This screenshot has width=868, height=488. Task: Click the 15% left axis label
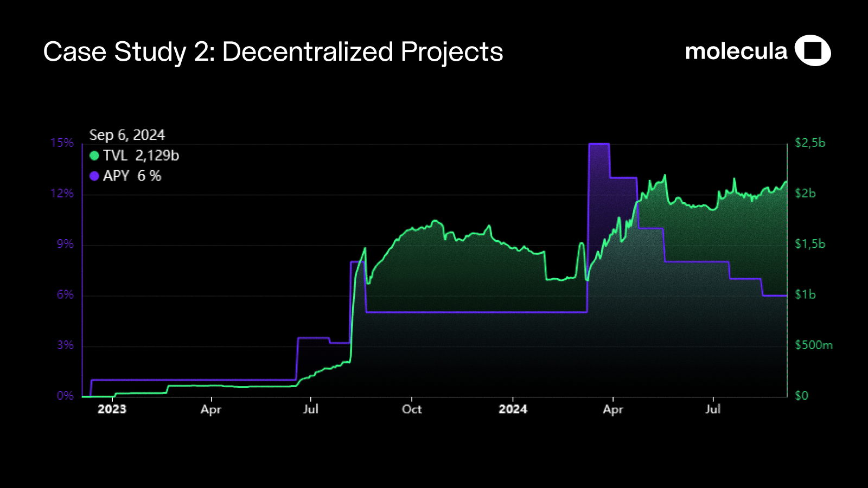click(x=62, y=143)
